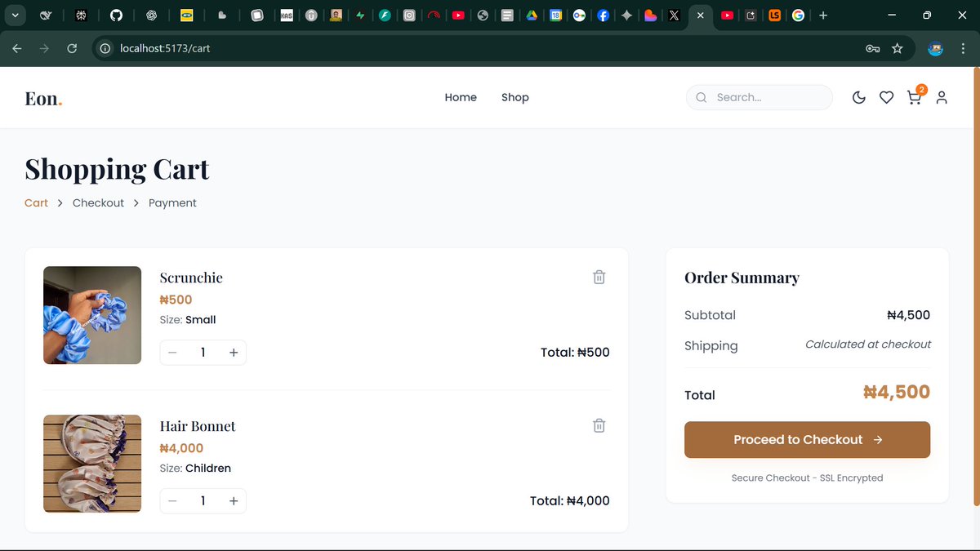Increase Scrunchie quantity with plus button
Viewport: 980px width, 551px height.
click(234, 353)
